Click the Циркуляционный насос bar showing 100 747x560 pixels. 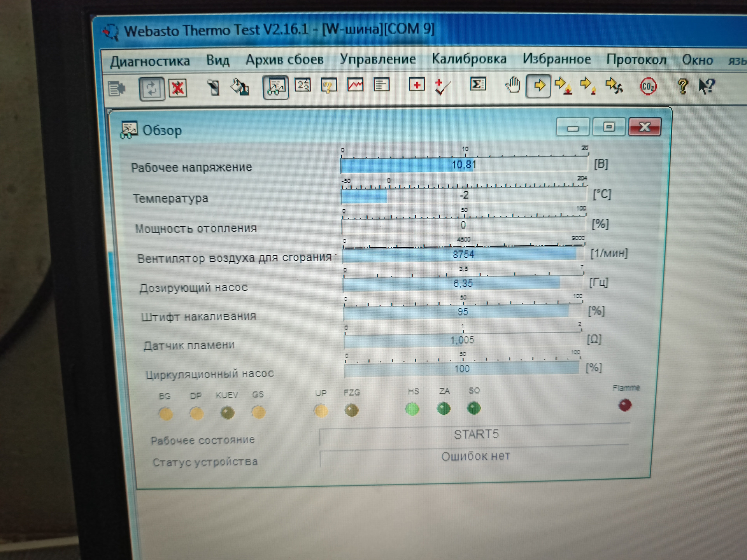(x=462, y=369)
